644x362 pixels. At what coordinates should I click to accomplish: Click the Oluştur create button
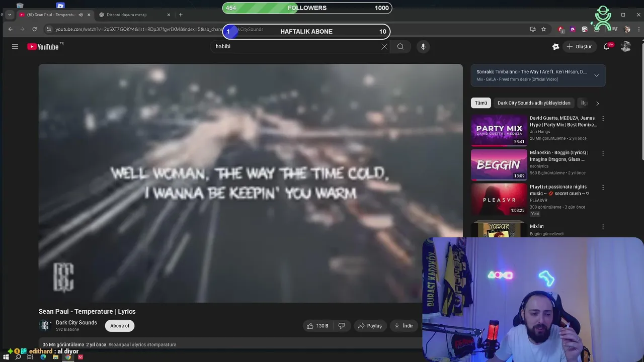580,46
